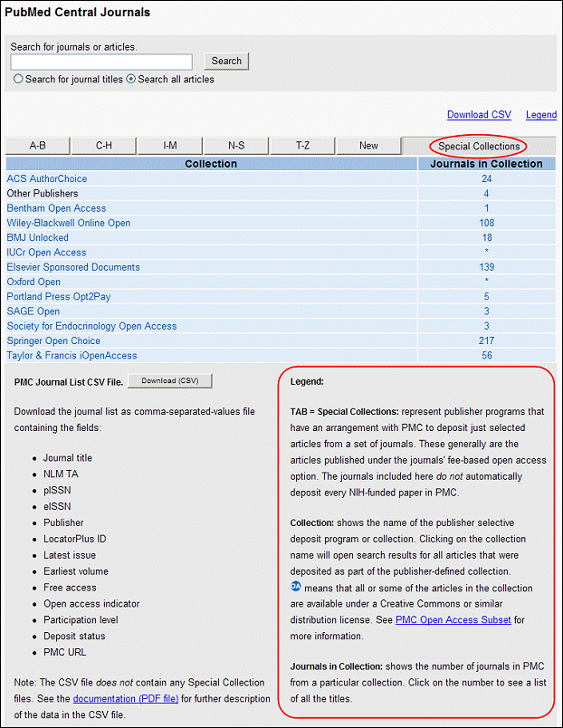563x728 pixels.
Task: Click journal count 139 for Elsevier
Action: click(486, 267)
